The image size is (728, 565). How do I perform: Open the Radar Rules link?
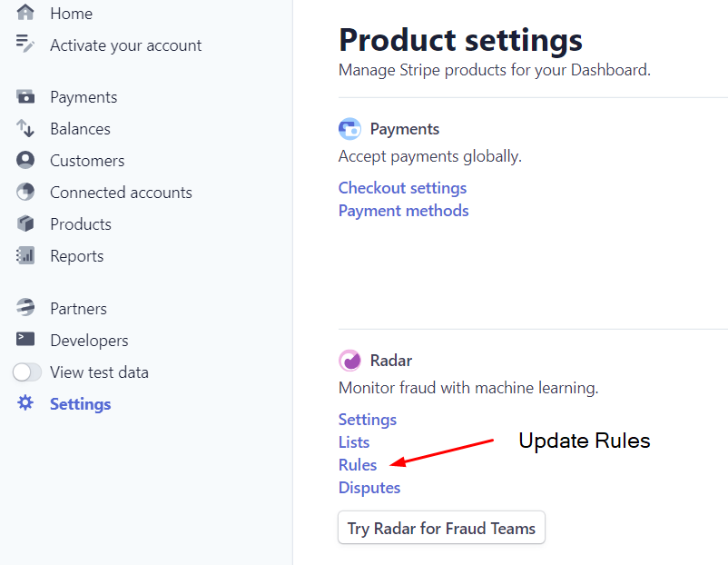[358, 465]
